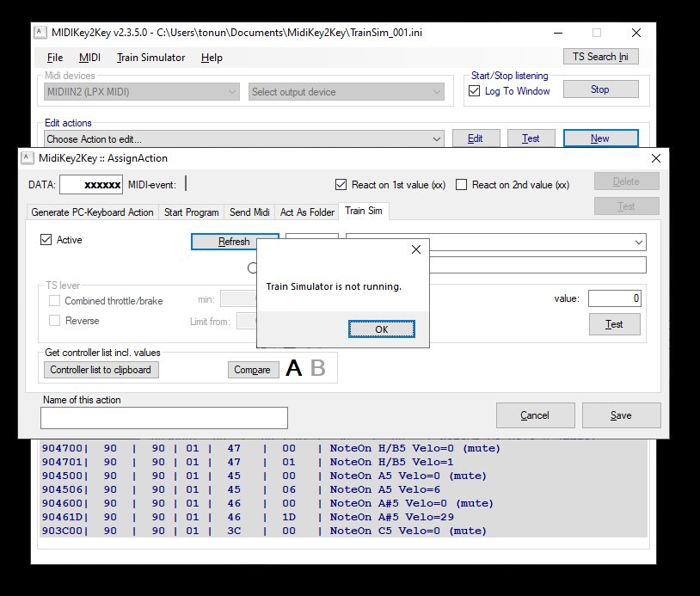Screen dimensions: 700x596
Task: Check Combined throttle/brake
Action: (x=54, y=301)
